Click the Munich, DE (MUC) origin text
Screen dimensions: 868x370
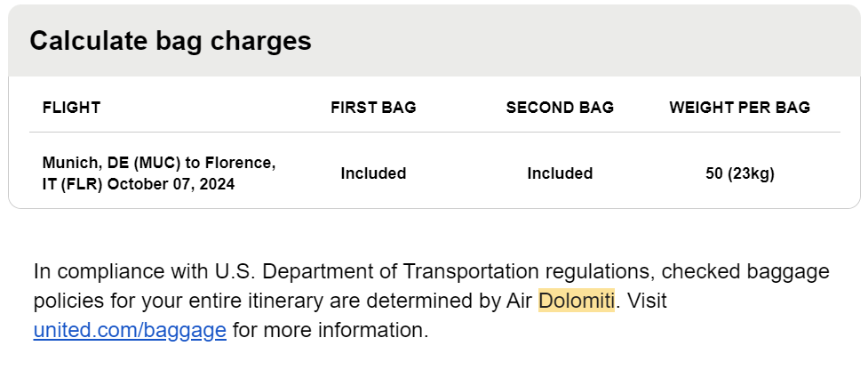[x=111, y=163]
